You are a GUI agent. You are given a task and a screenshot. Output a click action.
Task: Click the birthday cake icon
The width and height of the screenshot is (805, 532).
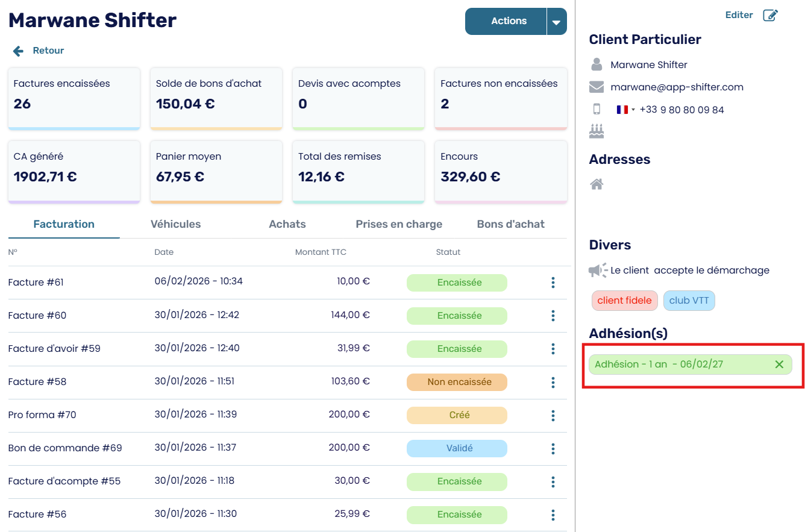[x=597, y=131]
